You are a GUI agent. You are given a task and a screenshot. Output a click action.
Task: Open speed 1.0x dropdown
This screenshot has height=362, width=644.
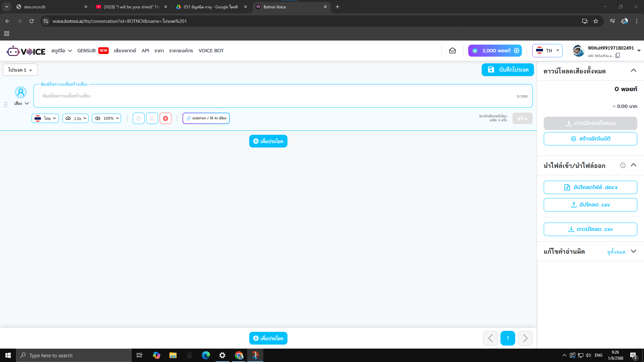pos(75,118)
